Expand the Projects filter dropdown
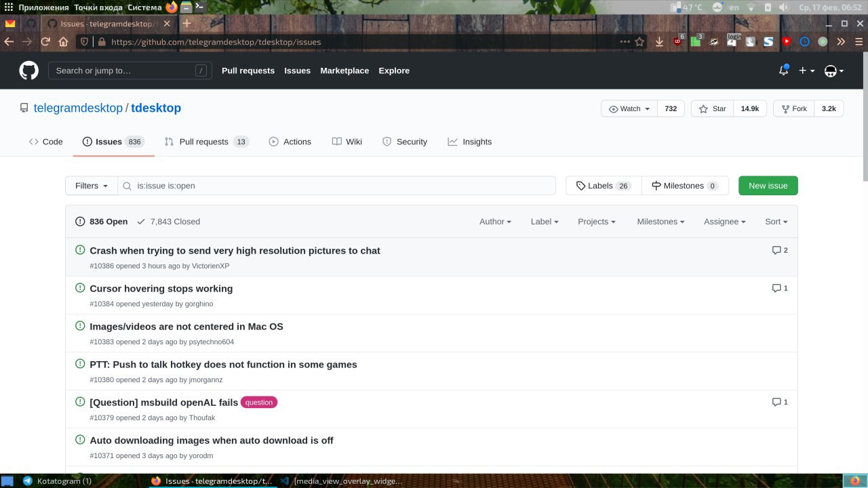 click(597, 222)
